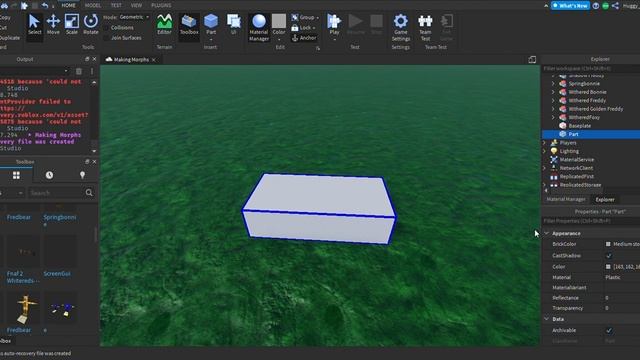Activate the Scale tool

(72, 24)
